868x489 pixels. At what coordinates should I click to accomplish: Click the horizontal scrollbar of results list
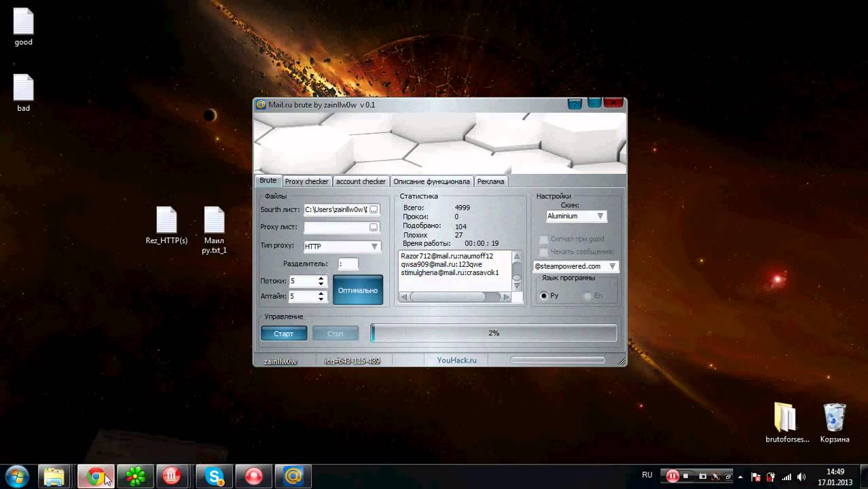[x=455, y=297]
